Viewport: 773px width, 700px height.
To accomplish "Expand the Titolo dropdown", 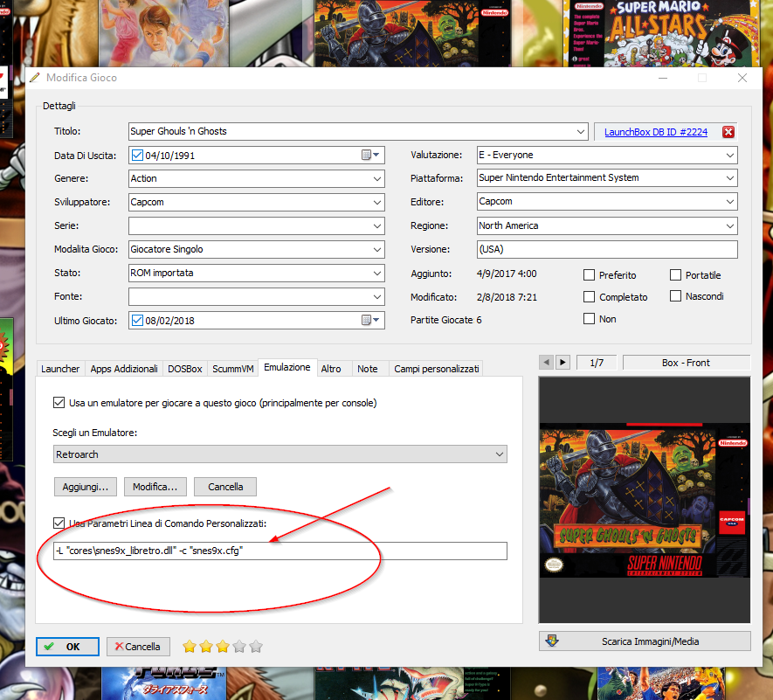I will tap(580, 132).
